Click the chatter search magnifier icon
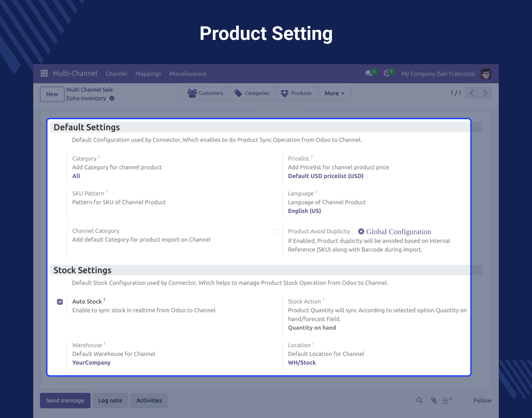Screen dimensions: 532x418 [420, 400]
